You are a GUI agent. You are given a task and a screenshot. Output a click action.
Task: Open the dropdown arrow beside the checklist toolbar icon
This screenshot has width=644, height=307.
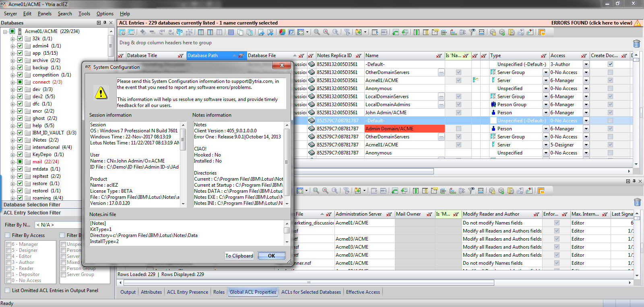(x=307, y=32)
